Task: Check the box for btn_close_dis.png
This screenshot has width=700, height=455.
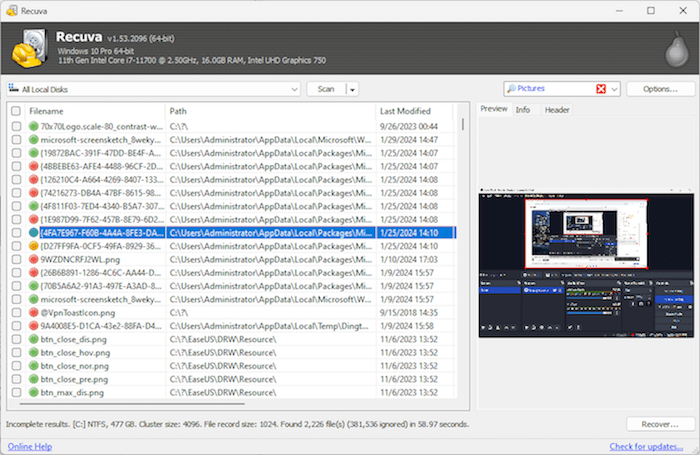Action: pos(16,339)
